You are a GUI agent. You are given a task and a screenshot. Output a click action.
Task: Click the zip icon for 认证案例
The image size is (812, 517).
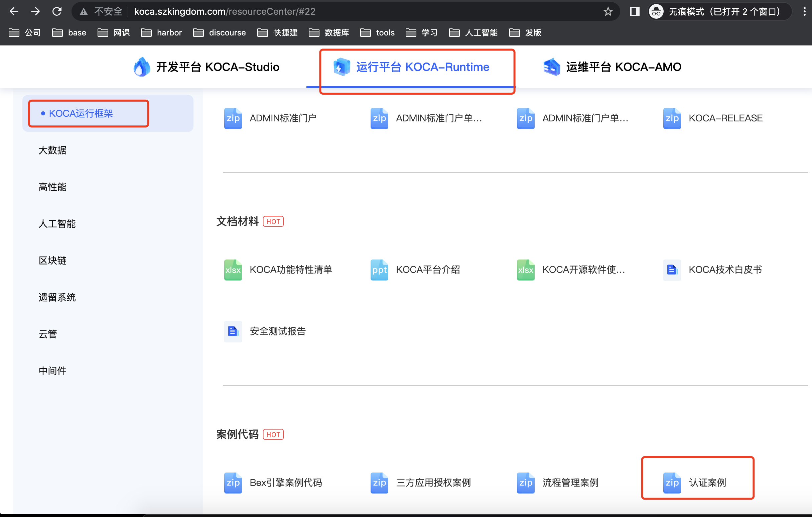(672, 483)
